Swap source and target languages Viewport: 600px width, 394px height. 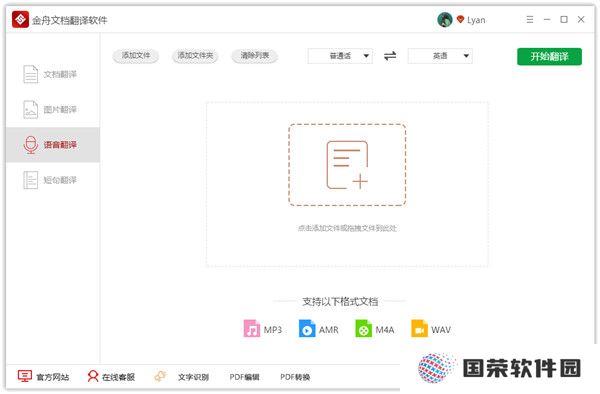tap(390, 56)
